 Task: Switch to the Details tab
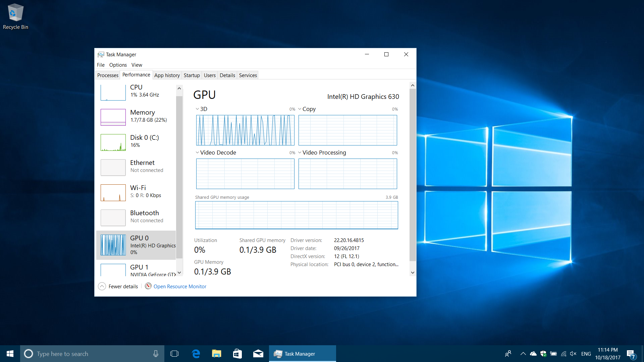tap(227, 75)
